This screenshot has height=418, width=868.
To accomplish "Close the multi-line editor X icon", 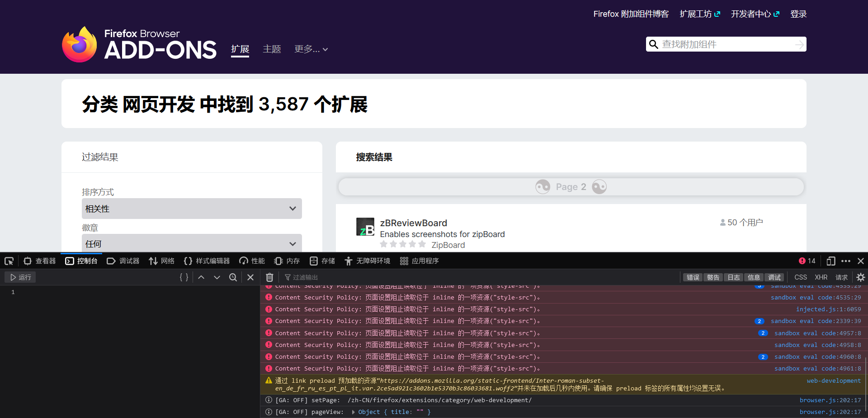I will 250,277.
